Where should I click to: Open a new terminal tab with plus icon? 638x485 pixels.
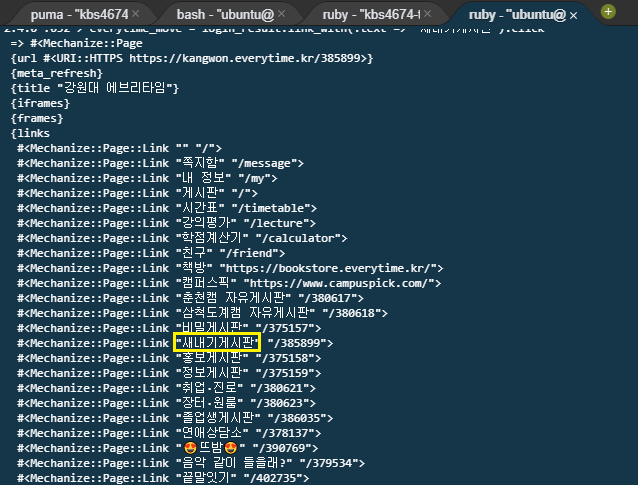(x=608, y=11)
